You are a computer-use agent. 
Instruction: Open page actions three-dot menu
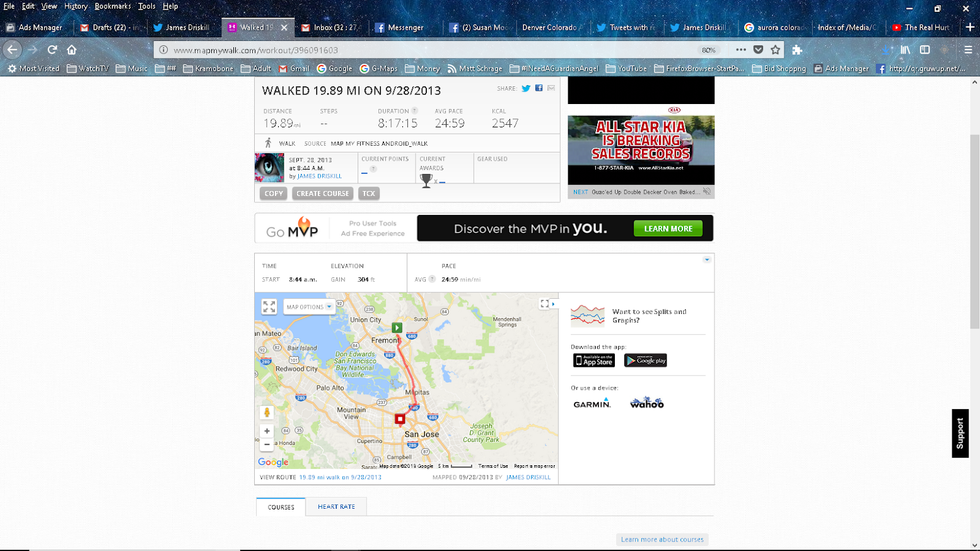[741, 50]
